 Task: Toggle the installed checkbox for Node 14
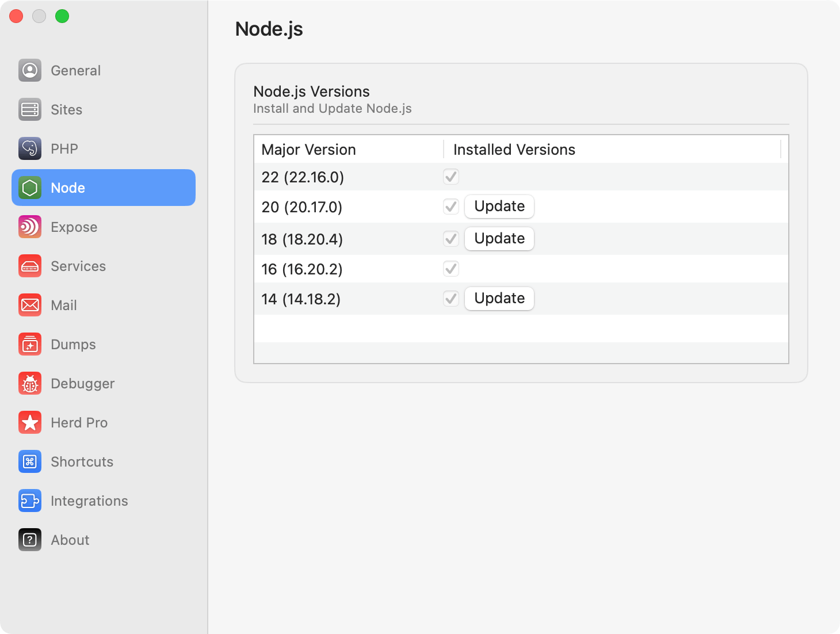click(450, 298)
